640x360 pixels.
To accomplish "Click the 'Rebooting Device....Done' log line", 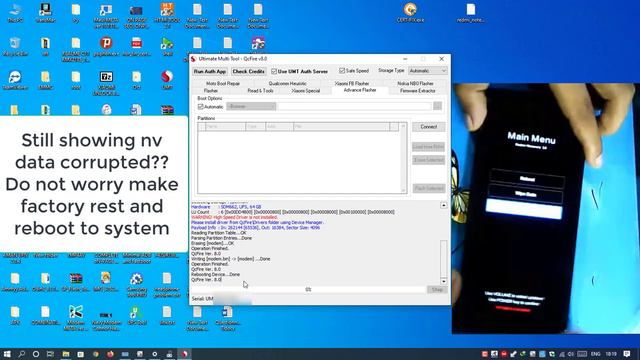I will (216, 275).
